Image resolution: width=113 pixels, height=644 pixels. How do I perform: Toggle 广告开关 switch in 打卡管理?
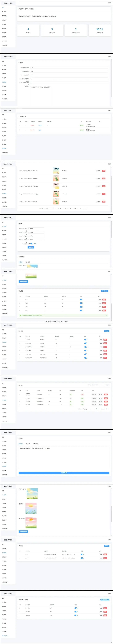pos(32,243)
